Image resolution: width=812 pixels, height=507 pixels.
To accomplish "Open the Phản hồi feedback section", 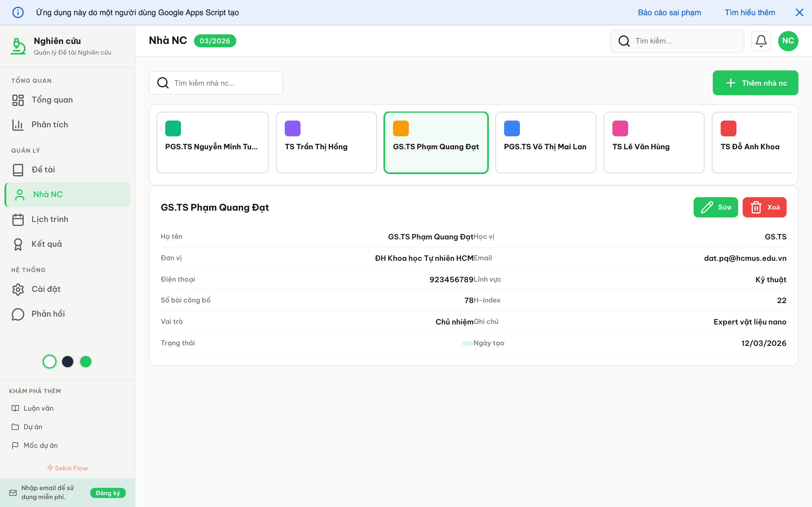I will click(x=48, y=314).
